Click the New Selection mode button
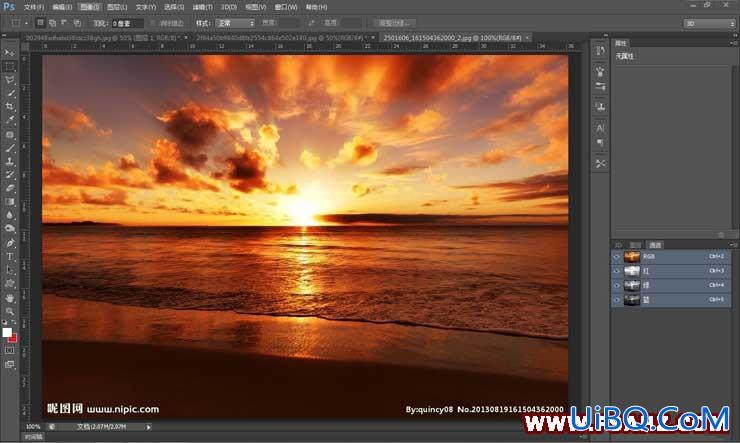This screenshot has height=443, width=740. (41, 23)
